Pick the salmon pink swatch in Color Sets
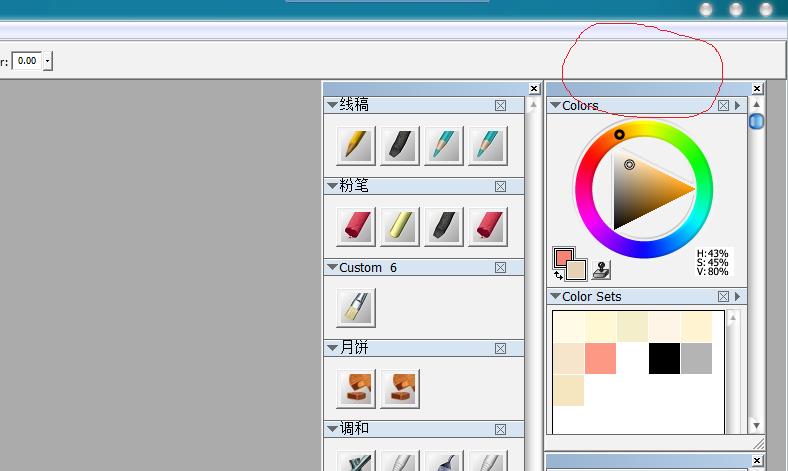The height and width of the screenshot is (471, 788). pyautogui.click(x=601, y=358)
